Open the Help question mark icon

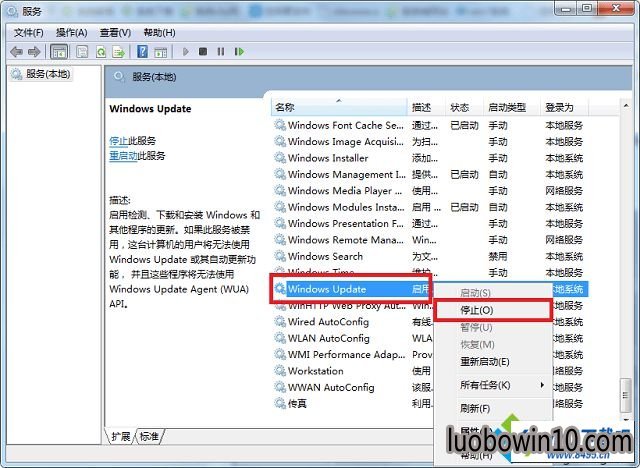point(142,51)
